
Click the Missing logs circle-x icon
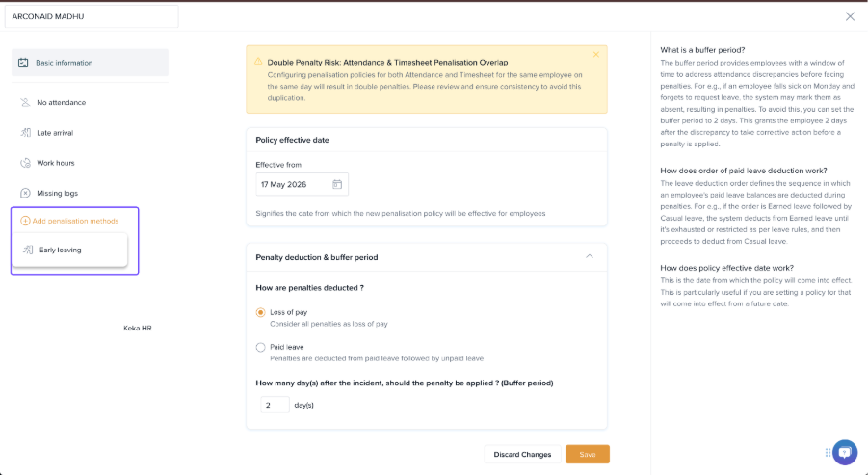(x=25, y=193)
